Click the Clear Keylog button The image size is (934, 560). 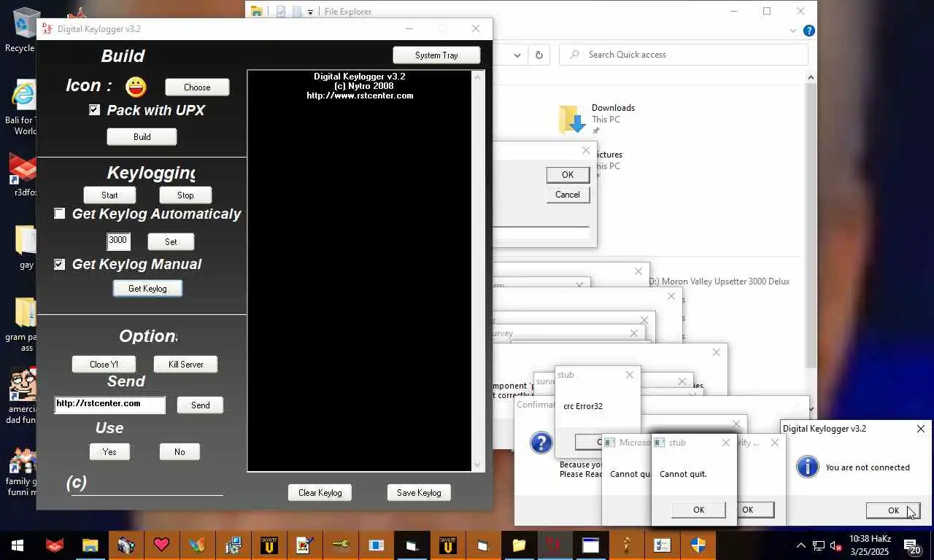(320, 493)
